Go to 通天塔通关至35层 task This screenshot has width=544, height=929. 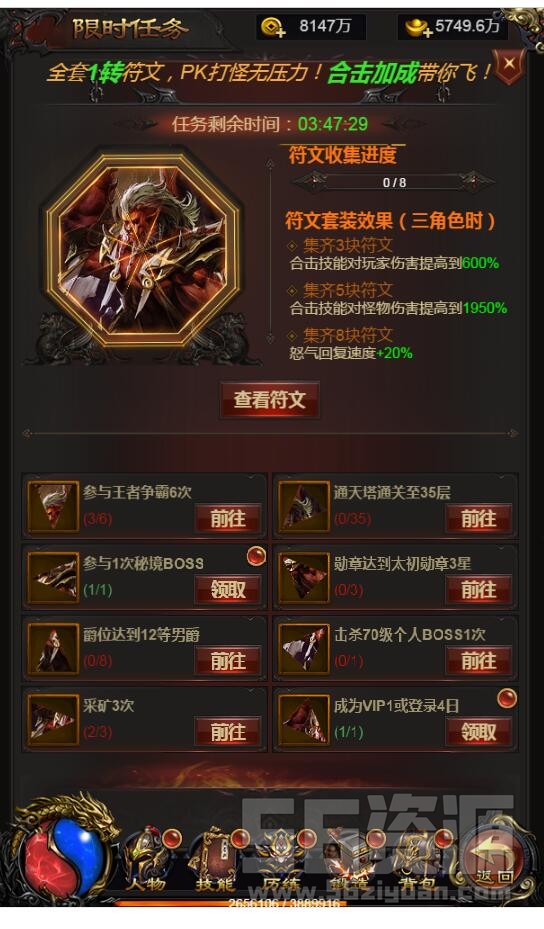point(479,518)
